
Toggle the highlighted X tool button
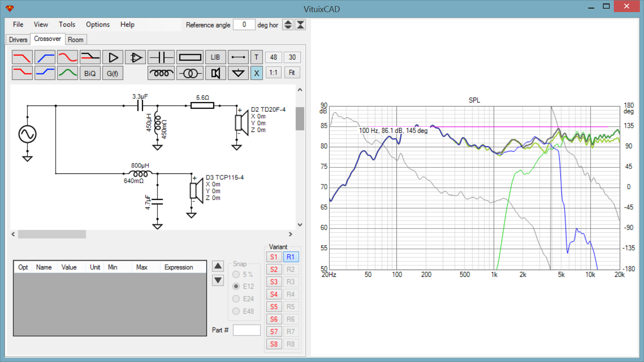point(257,73)
